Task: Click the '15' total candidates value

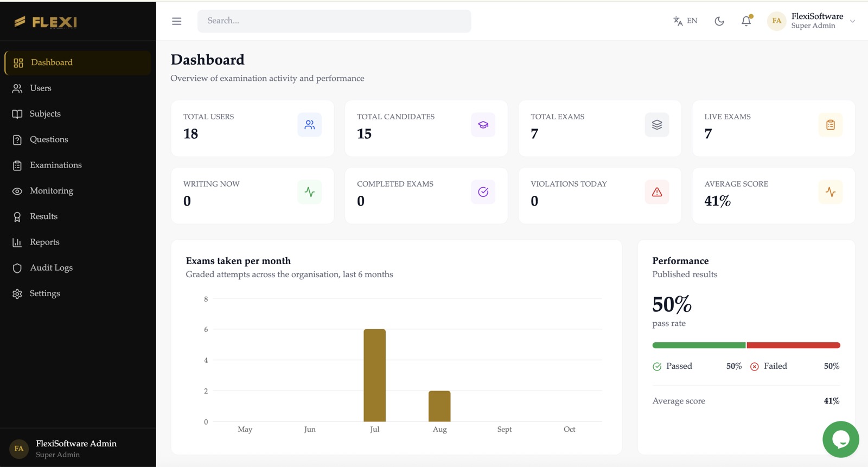Action: pyautogui.click(x=364, y=134)
